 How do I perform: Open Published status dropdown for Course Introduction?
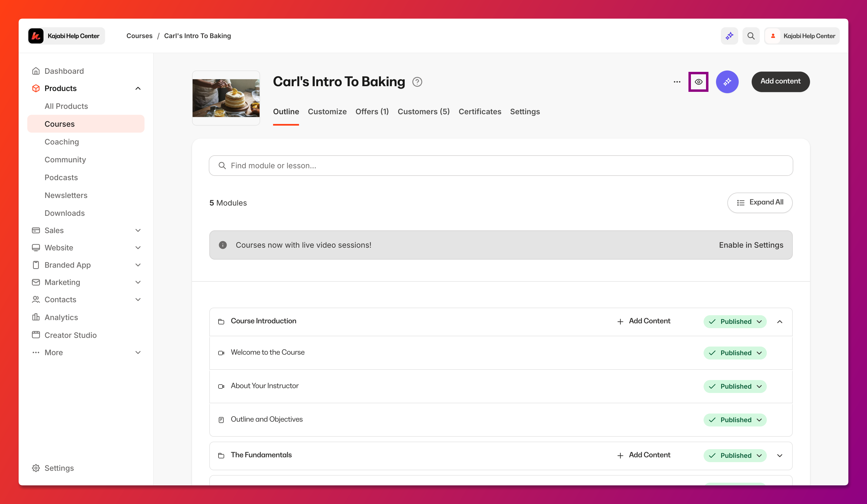click(x=735, y=322)
